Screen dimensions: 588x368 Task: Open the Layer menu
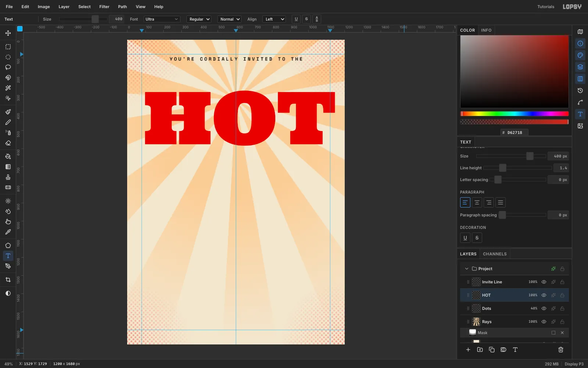point(64,7)
